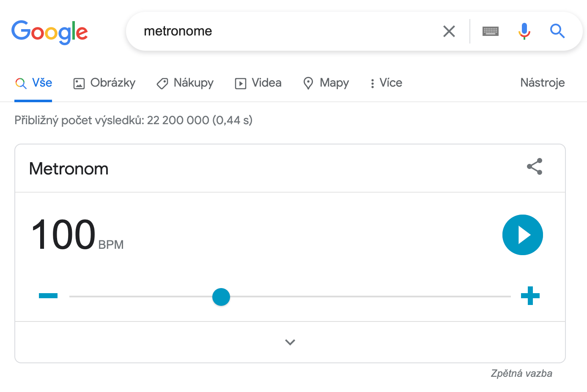The height and width of the screenshot is (392, 587).
Task: Expand the metronome card with the chevron
Action: (290, 342)
